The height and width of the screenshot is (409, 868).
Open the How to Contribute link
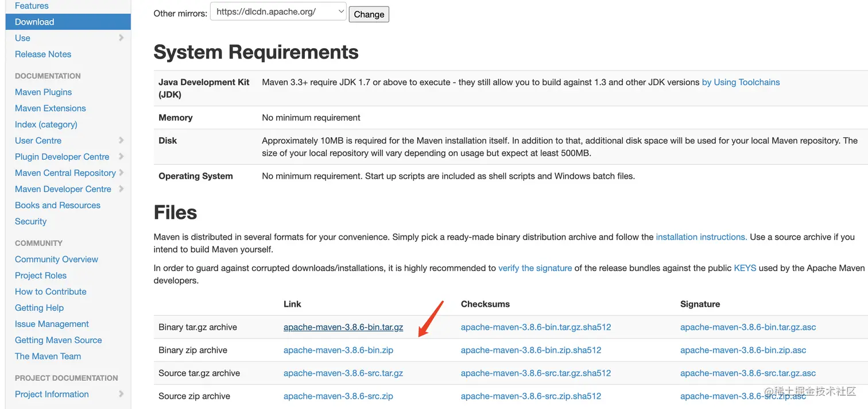(x=51, y=291)
